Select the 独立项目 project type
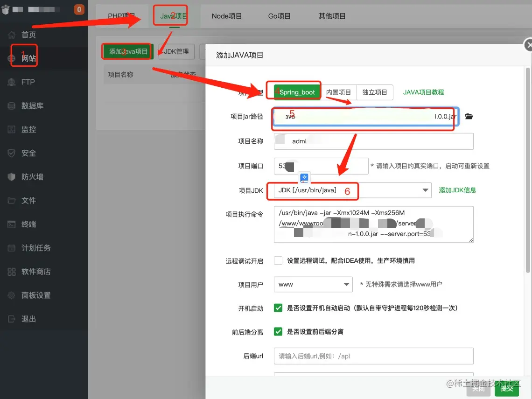 [375, 92]
